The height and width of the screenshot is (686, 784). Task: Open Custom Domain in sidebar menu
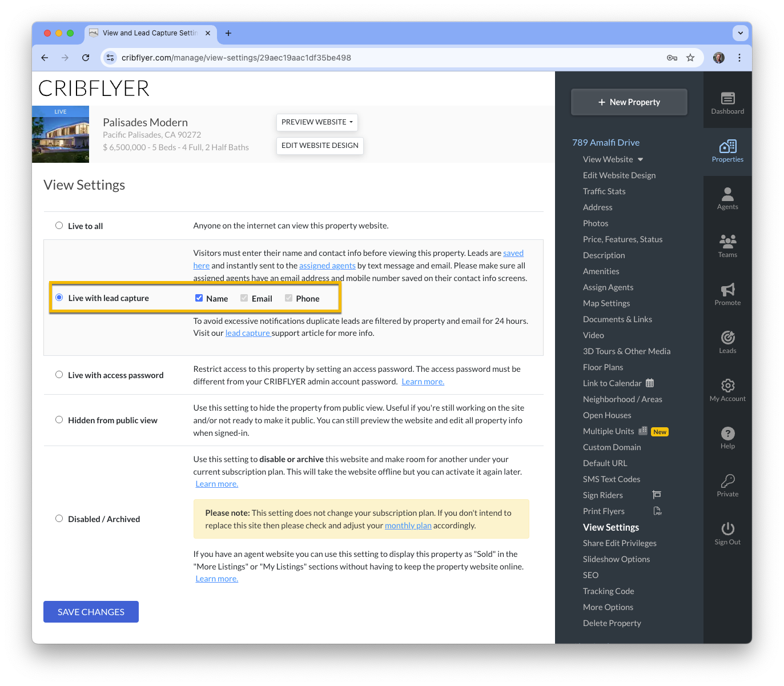point(612,447)
